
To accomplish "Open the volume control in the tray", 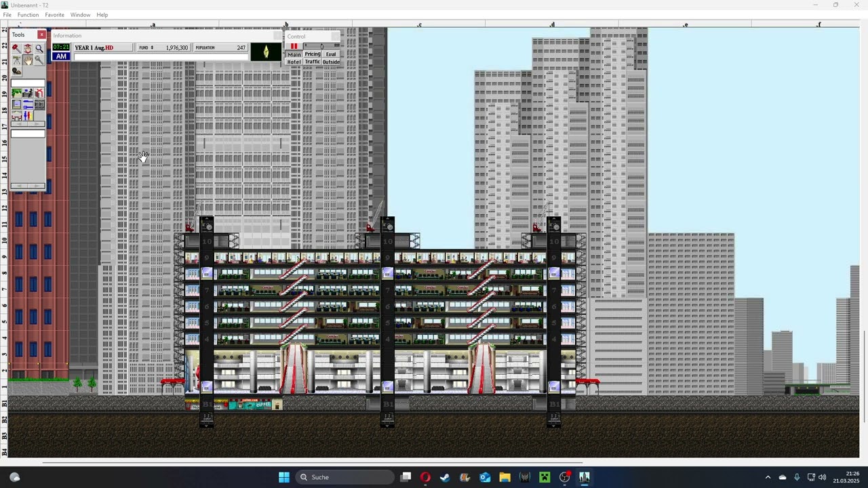I will coord(823,477).
